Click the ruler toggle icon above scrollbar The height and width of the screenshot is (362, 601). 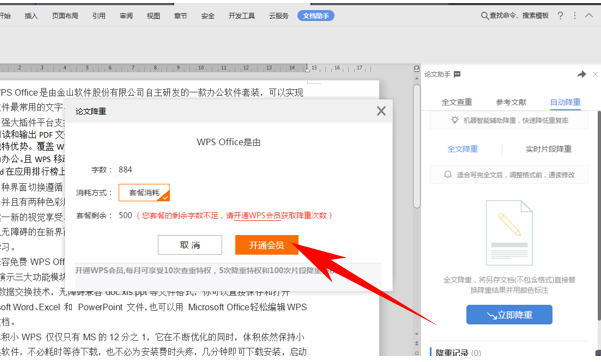point(417,69)
